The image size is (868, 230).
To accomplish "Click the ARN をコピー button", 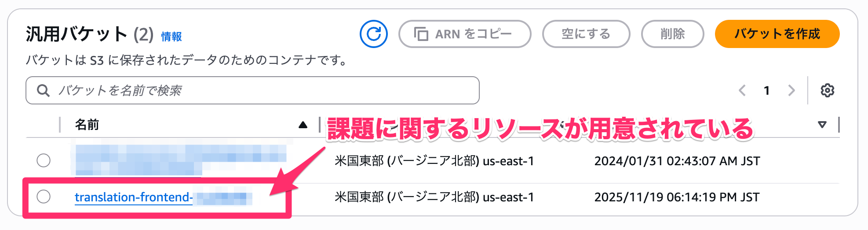I will [464, 34].
